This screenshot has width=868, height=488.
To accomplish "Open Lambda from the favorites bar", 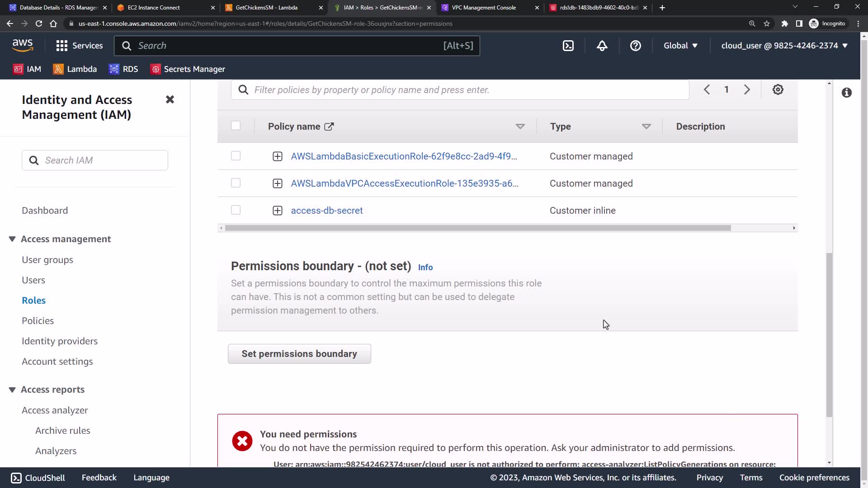I will [75, 69].
